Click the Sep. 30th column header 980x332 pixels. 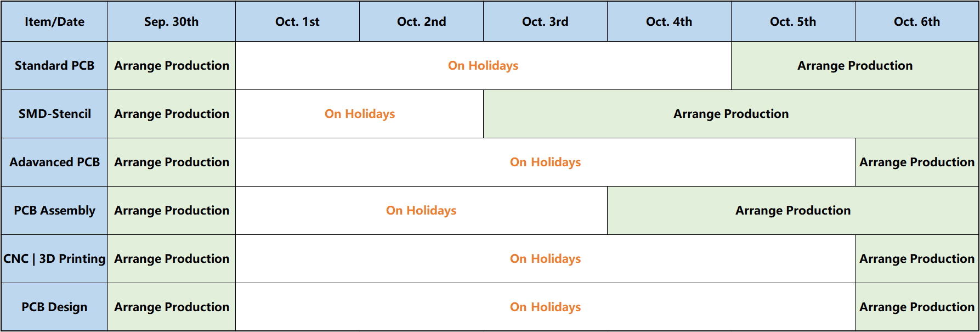[x=172, y=21]
